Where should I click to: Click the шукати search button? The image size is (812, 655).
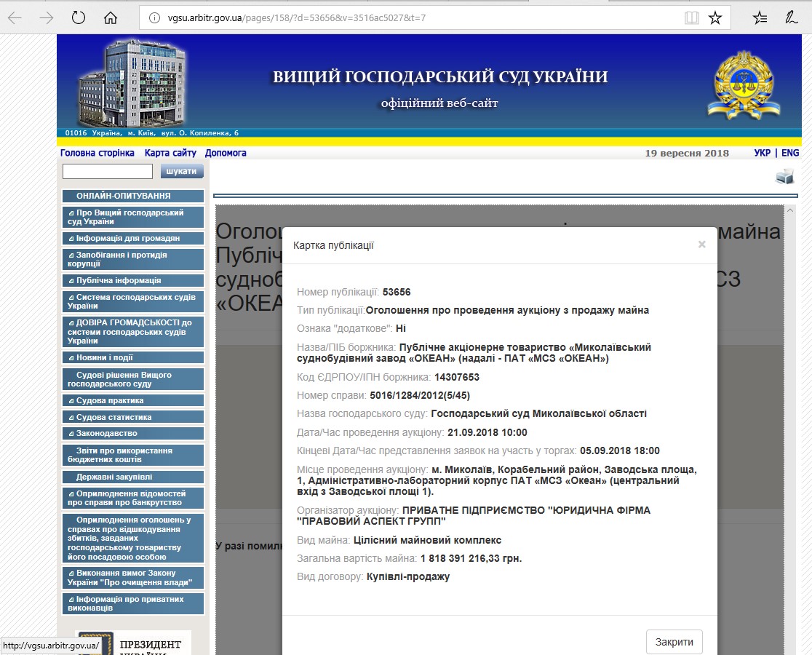[181, 171]
